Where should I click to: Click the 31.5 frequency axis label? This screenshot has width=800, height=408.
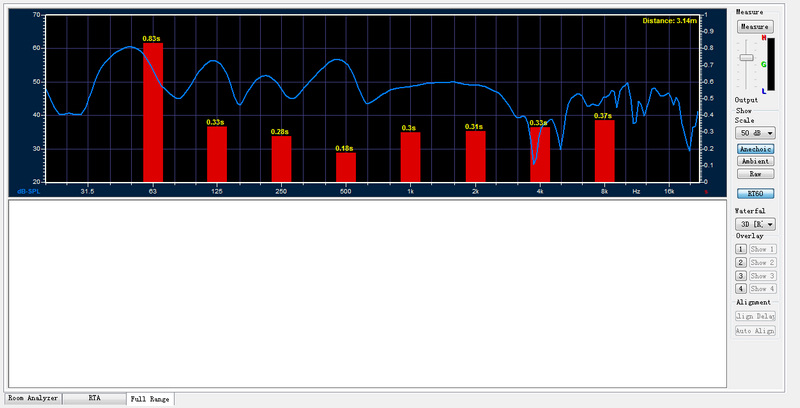(87, 192)
